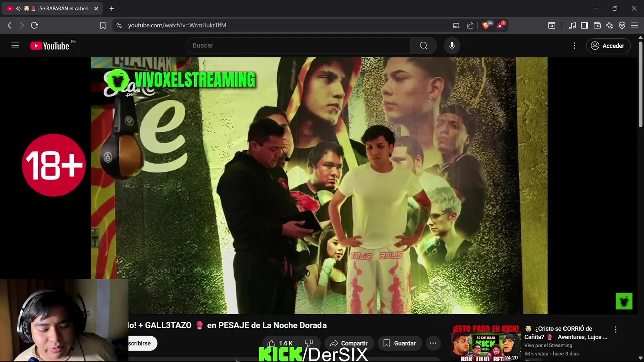The image size is (644, 362).
Task: Restore down the browser window
Action: click(615, 9)
